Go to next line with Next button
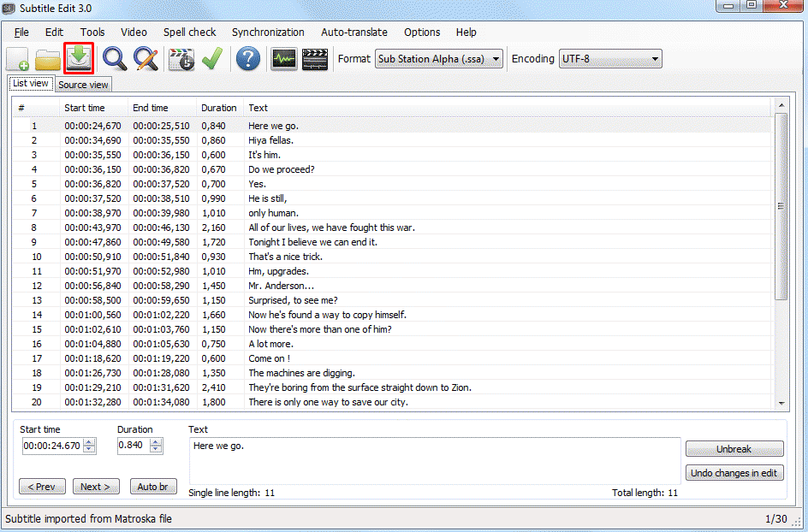 [x=96, y=486]
